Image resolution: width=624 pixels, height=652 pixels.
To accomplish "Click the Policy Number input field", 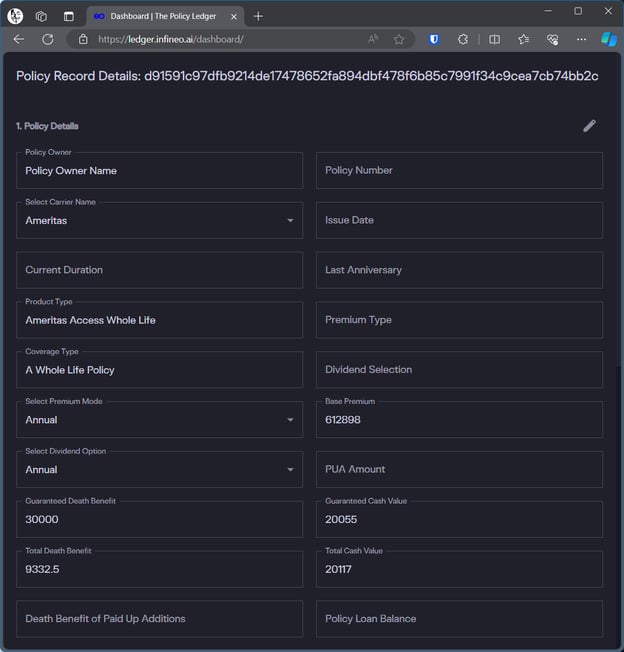I will (459, 170).
